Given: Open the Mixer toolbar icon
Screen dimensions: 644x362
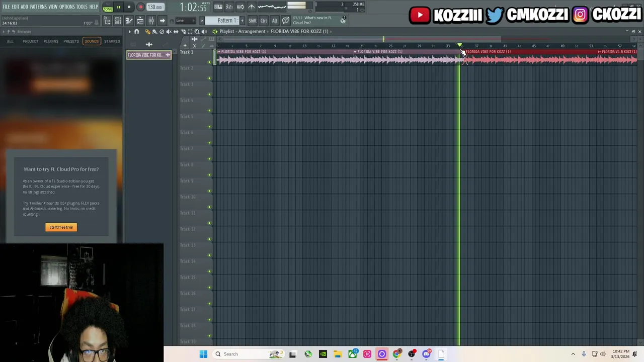Looking at the screenshot, I should click(151, 21).
